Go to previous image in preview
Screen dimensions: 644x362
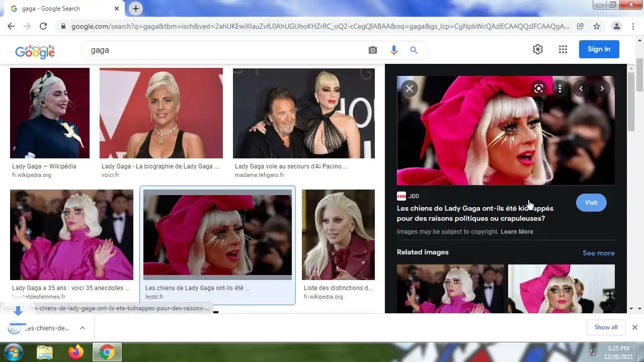click(x=581, y=88)
